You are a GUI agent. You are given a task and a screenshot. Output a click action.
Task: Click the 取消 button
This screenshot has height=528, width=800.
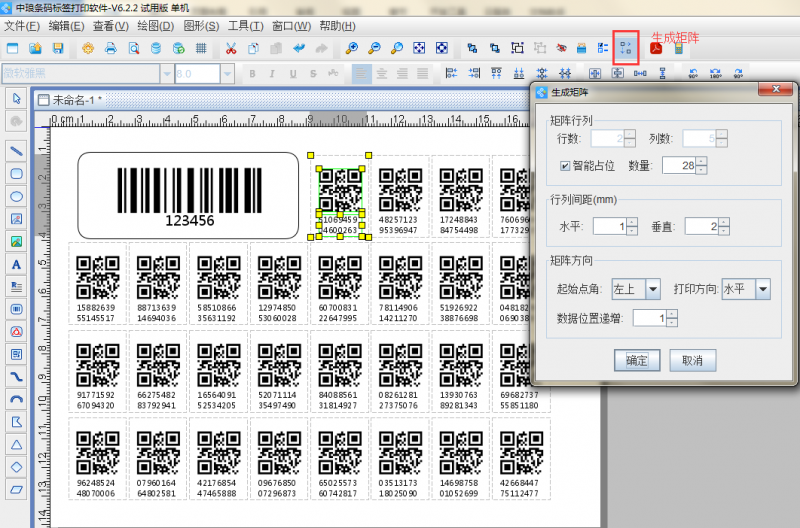pyautogui.click(x=692, y=359)
